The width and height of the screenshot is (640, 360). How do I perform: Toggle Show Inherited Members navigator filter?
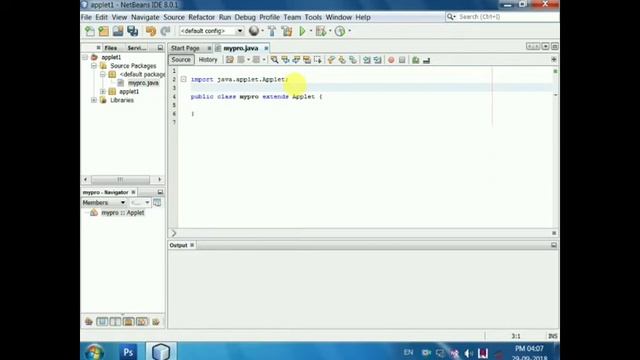pos(89,322)
